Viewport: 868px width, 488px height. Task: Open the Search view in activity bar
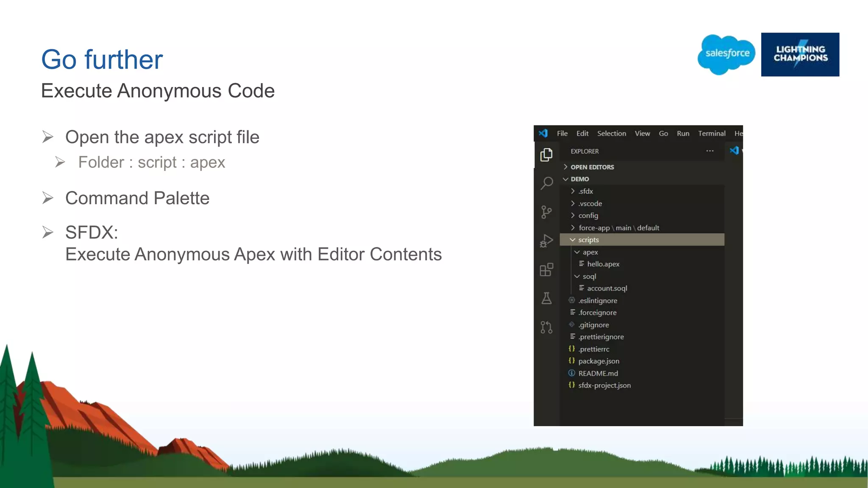click(546, 183)
